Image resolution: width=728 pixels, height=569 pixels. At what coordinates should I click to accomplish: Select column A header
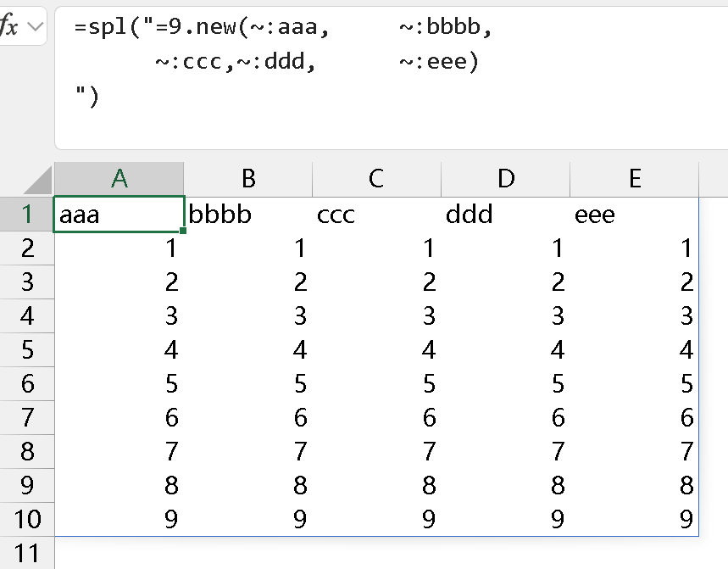tap(119, 179)
